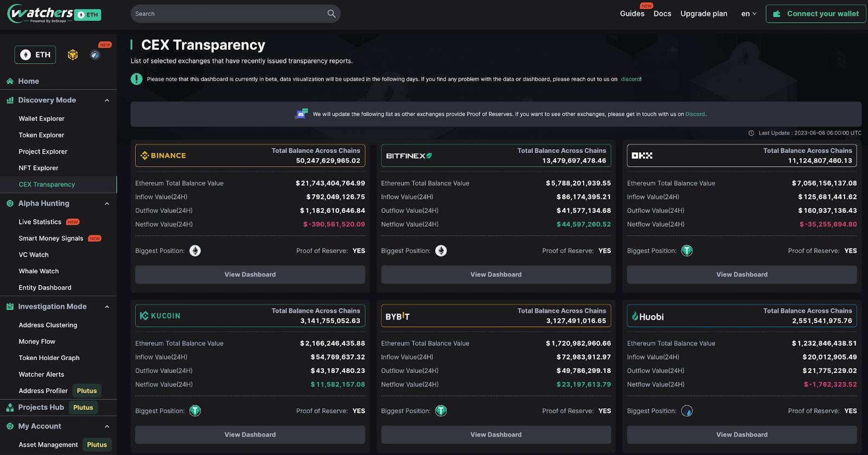Collapse the My Account section
868x455 pixels.
click(x=107, y=426)
